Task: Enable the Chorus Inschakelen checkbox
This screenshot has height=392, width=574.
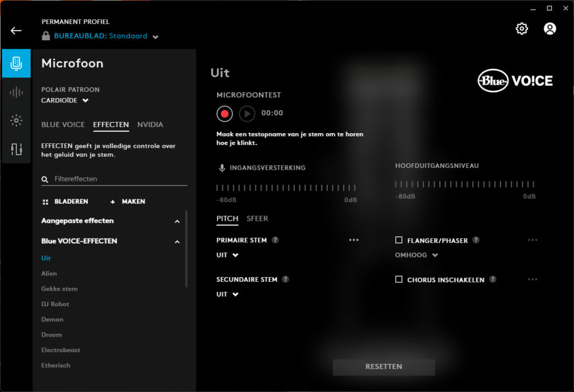Action: tap(399, 279)
